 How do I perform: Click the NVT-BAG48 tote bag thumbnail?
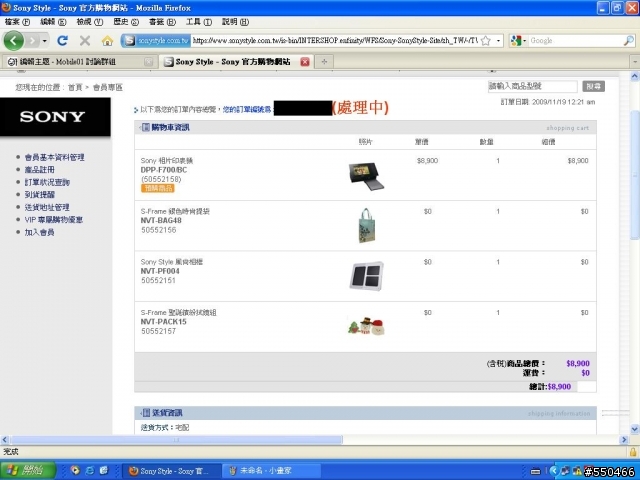[366, 225]
